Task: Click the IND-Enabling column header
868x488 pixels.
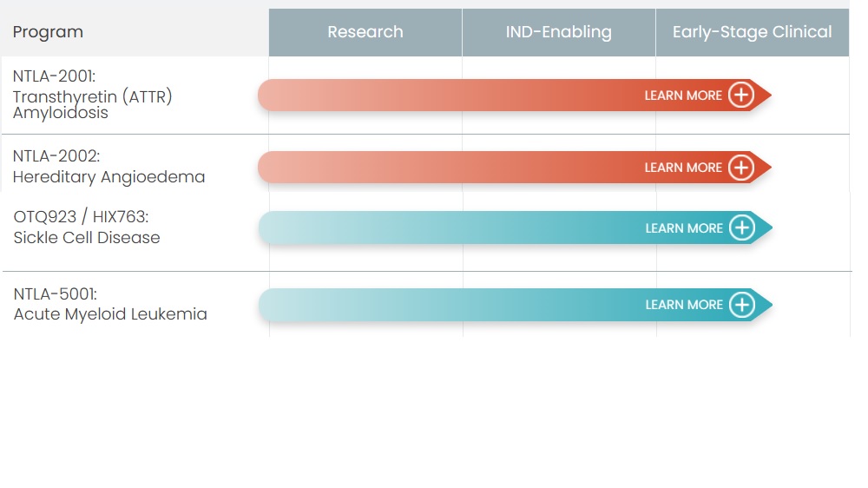Action: coord(558,32)
